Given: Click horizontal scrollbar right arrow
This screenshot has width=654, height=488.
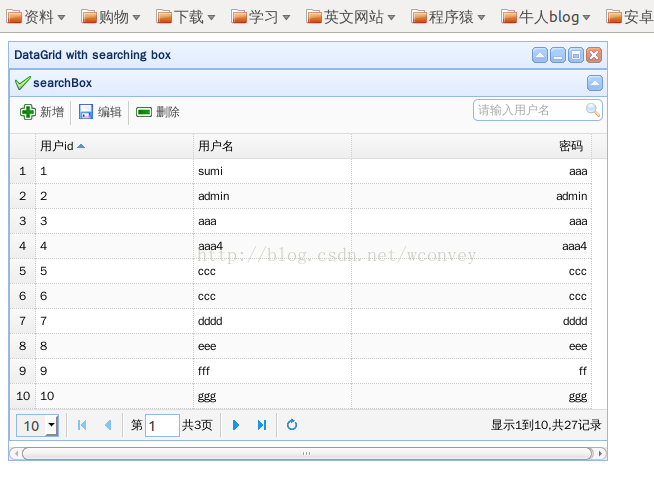Looking at the screenshot, I should click(600, 453).
